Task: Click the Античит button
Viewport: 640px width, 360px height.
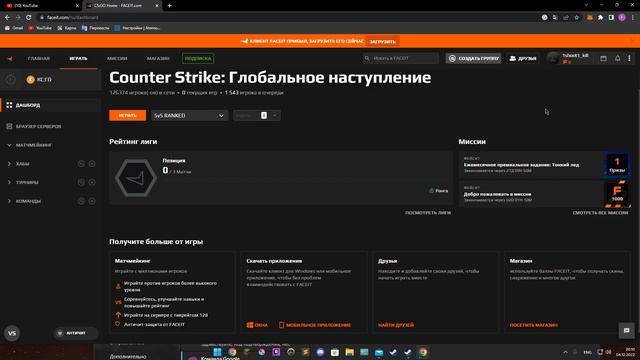Action: (75, 333)
